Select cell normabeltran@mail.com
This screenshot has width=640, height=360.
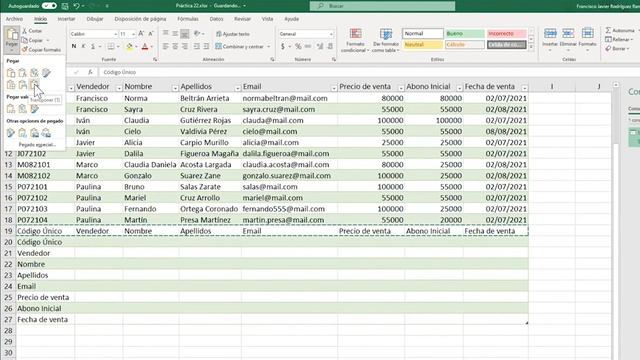click(289, 98)
